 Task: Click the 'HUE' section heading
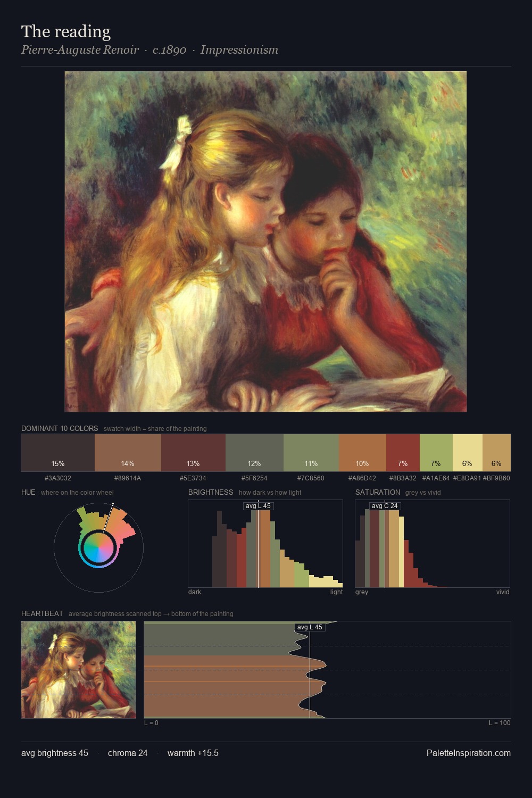tap(28, 492)
